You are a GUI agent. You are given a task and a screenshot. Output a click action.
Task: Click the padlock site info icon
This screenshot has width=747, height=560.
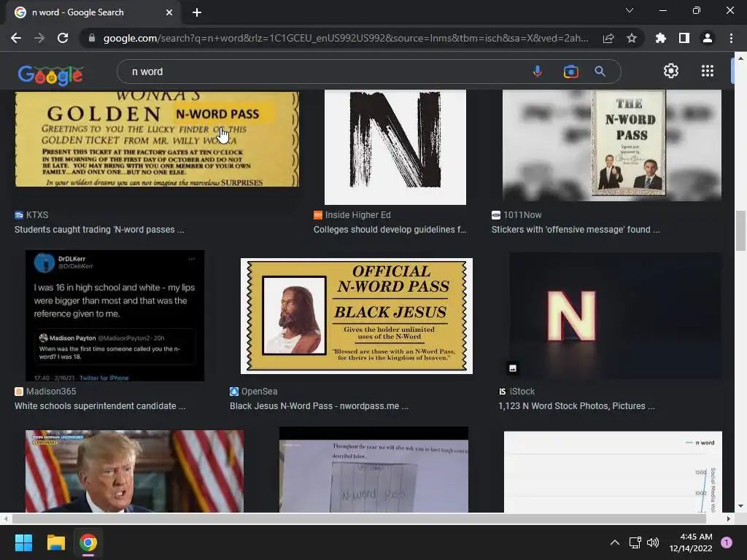92,38
